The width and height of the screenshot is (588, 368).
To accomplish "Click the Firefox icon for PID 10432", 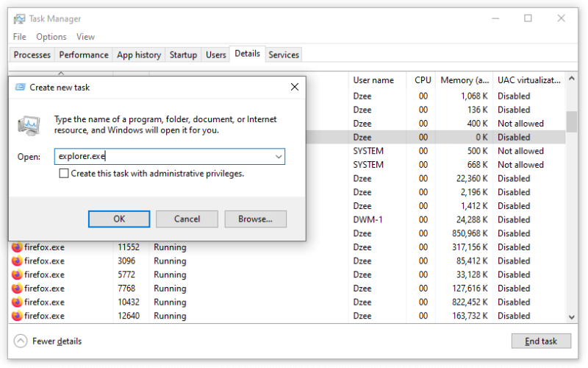I will pos(17,302).
